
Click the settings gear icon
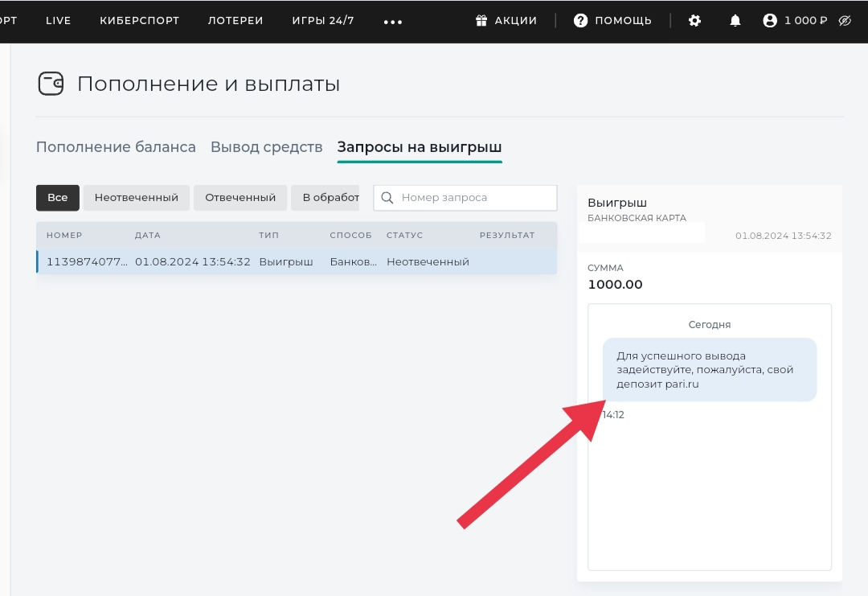[695, 21]
